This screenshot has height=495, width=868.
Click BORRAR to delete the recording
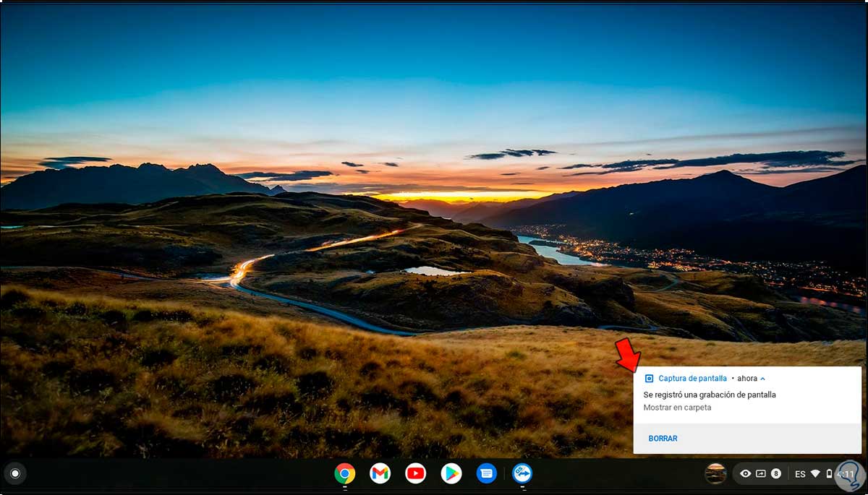pyautogui.click(x=663, y=439)
